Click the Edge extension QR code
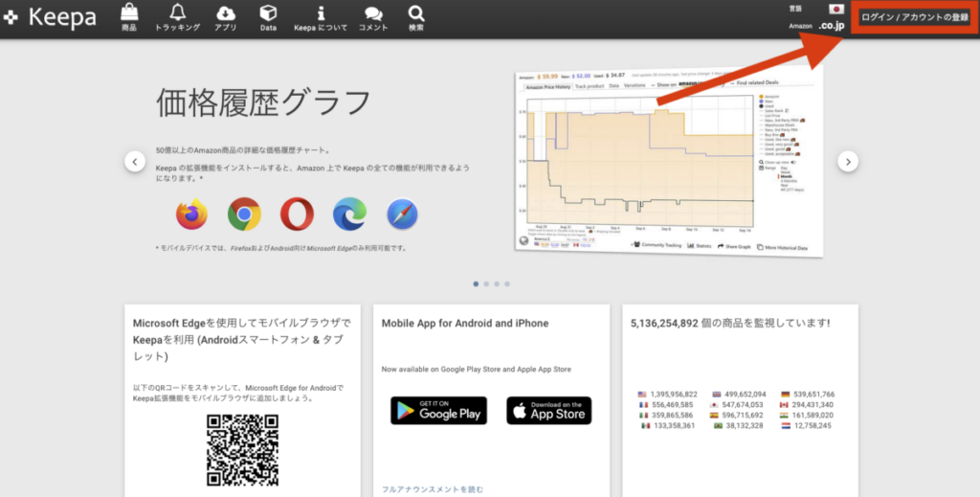The image size is (980, 497). [242, 450]
